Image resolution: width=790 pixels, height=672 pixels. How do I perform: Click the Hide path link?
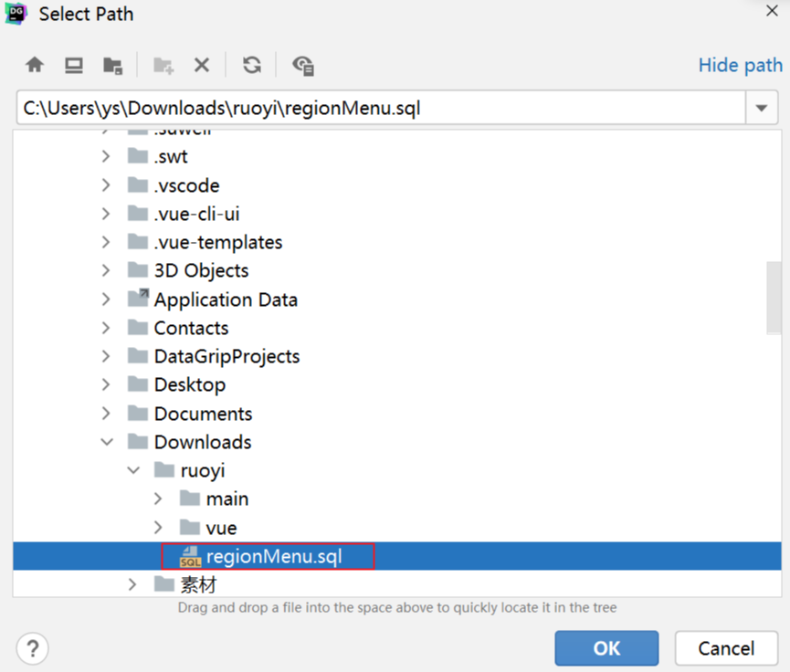[x=740, y=65]
